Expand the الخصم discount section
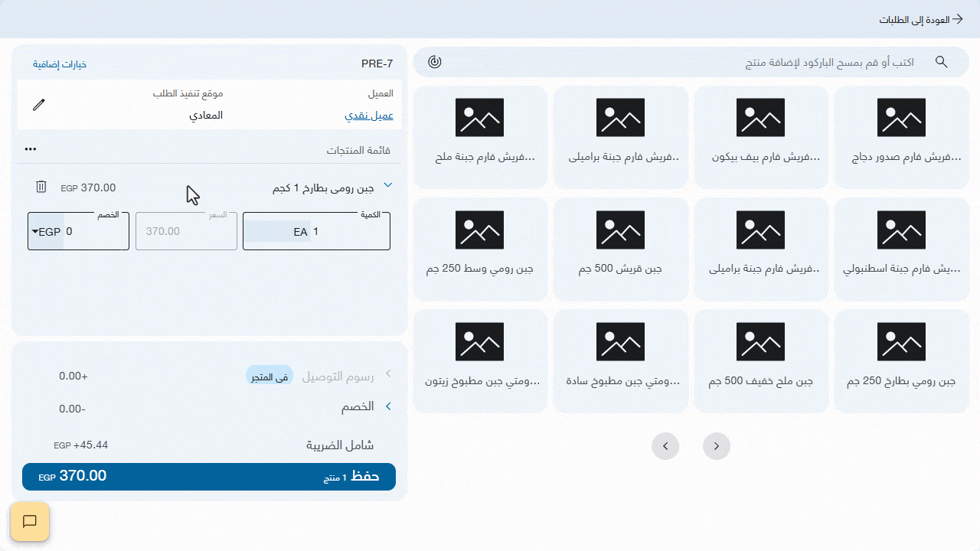Viewport: 980px width, 551px height. (388, 406)
